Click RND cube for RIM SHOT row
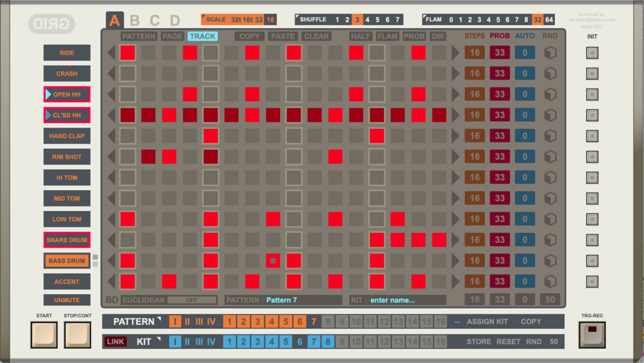This screenshot has height=363, width=644. 550,156
